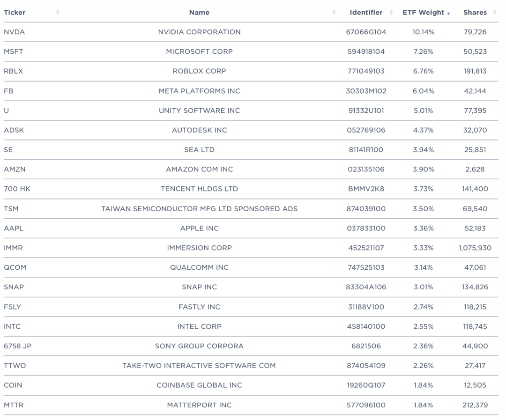Select UNITY SOFTWARE INC row
This screenshot has height=420, width=506.
click(x=199, y=111)
